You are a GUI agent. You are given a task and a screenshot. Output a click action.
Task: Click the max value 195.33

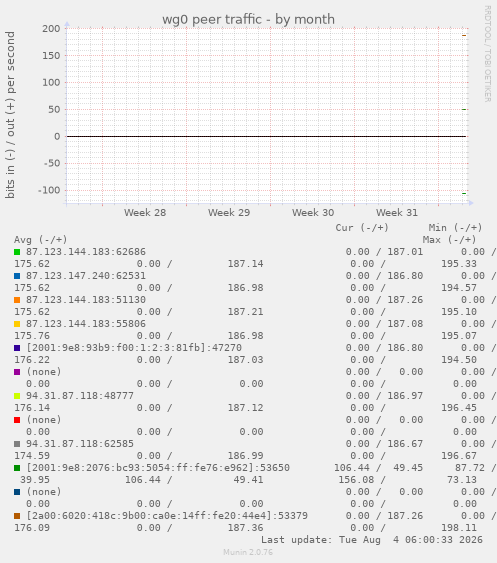(459, 264)
